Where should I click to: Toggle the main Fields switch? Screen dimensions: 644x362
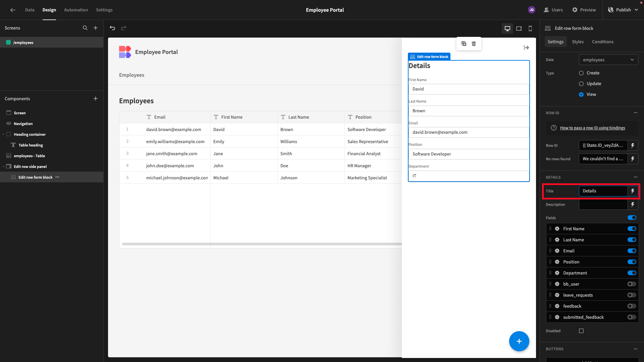coord(632,218)
